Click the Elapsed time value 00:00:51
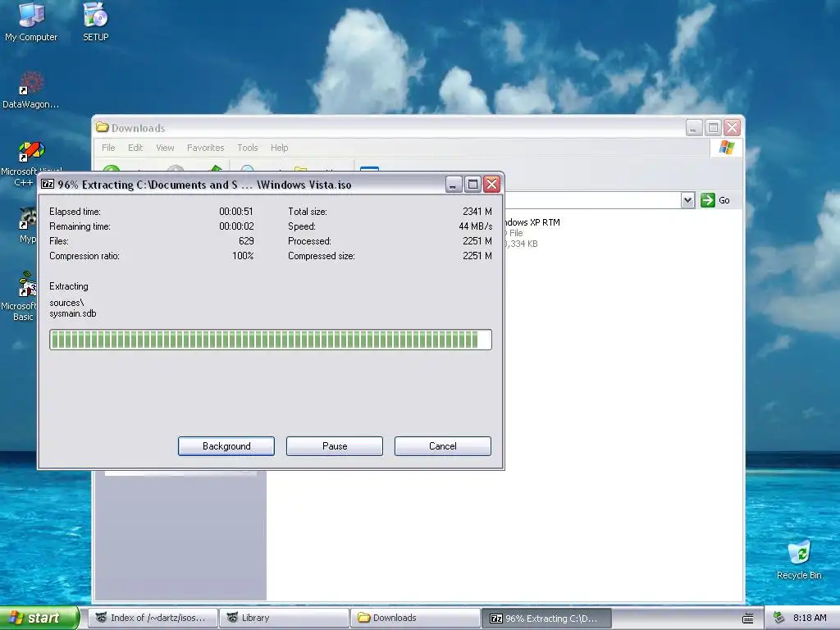 (x=236, y=211)
